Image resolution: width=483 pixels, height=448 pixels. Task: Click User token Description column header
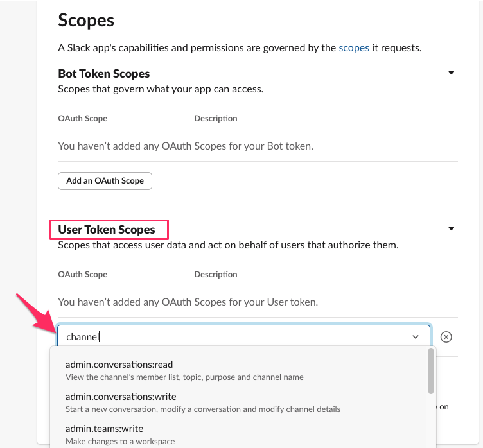tap(216, 274)
